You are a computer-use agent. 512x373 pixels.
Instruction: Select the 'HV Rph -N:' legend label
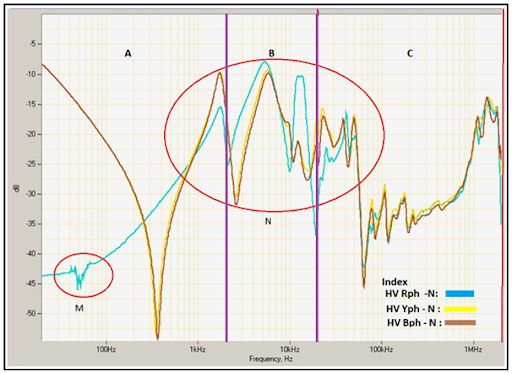point(412,294)
